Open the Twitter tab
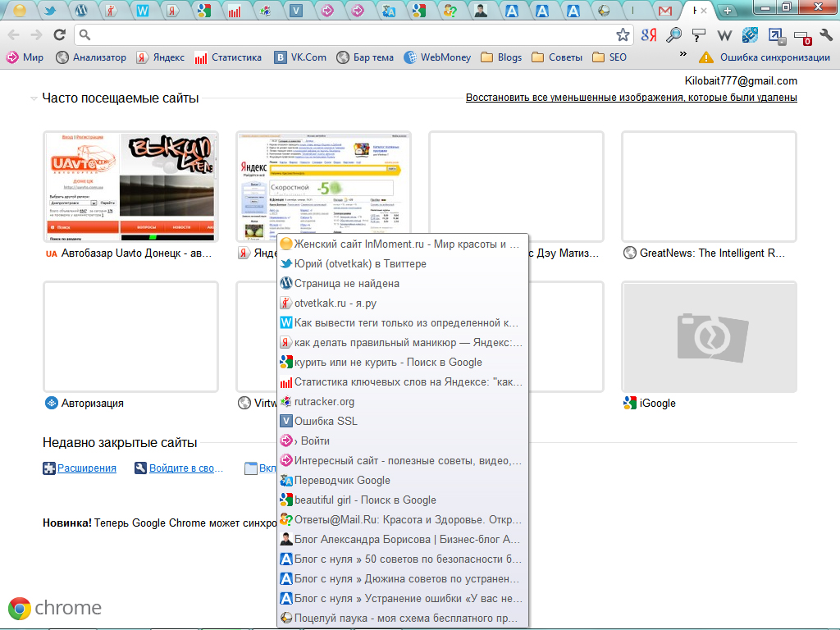Viewport: 840px width, 630px height. (x=49, y=11)
